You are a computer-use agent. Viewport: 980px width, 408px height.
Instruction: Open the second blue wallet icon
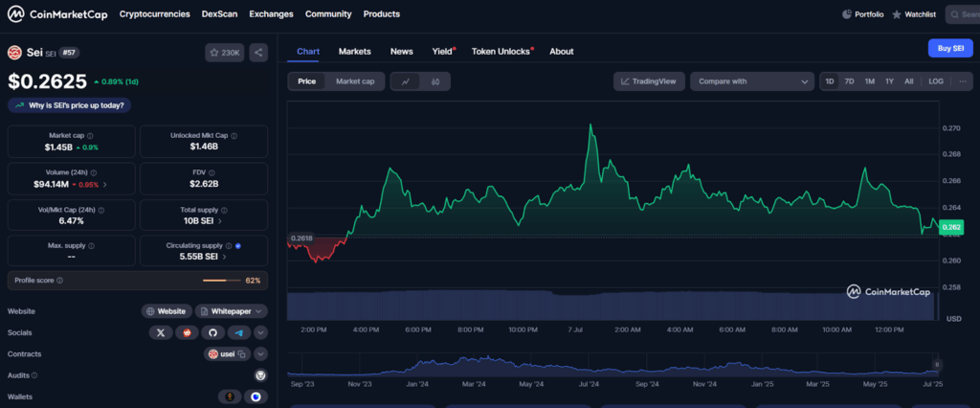256,397
